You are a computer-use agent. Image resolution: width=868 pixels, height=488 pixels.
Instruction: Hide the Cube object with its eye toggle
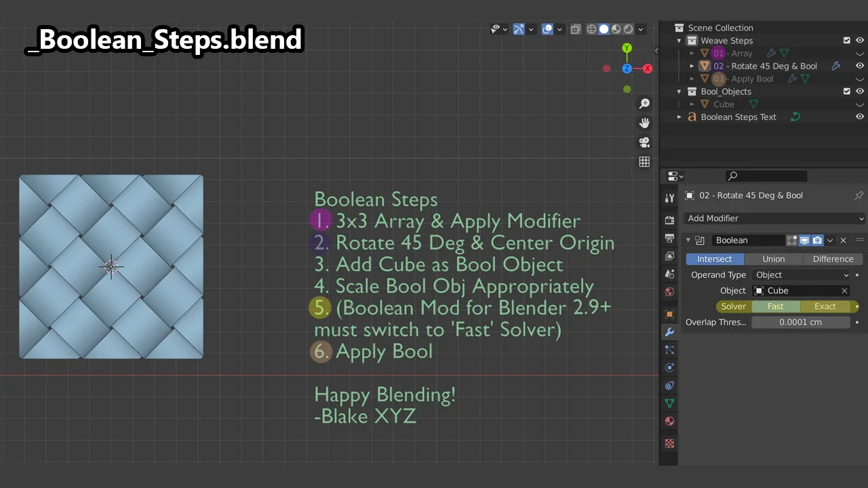(x=860, y=104)
